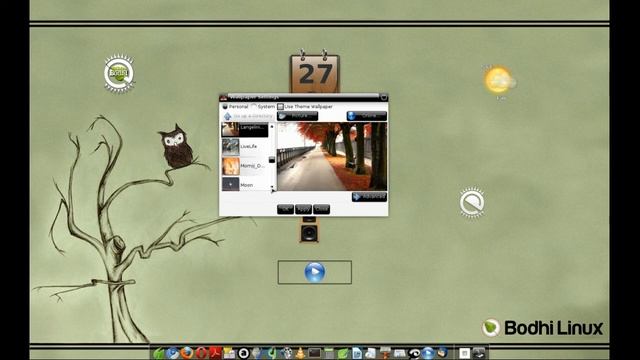The image size is (640, 360).
Task: Click the eye icon in the dock
Action: (414, 353)
